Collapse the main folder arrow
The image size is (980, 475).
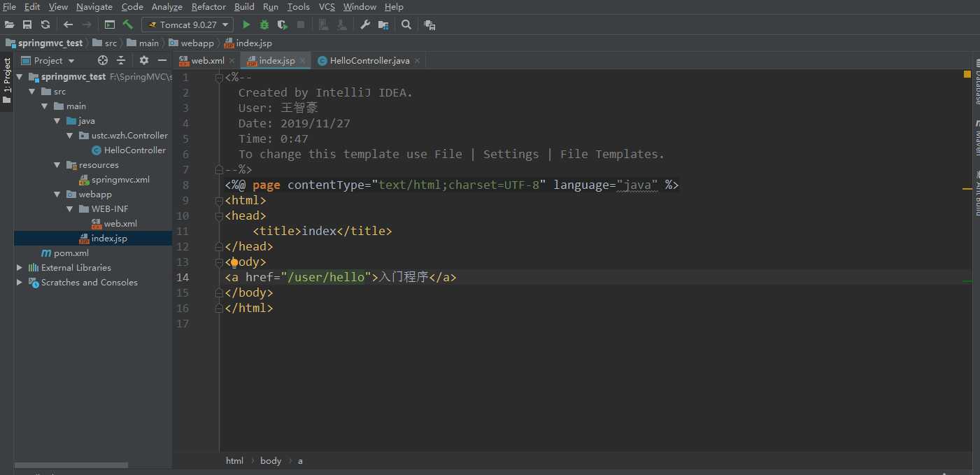click(x=45, y=106)
